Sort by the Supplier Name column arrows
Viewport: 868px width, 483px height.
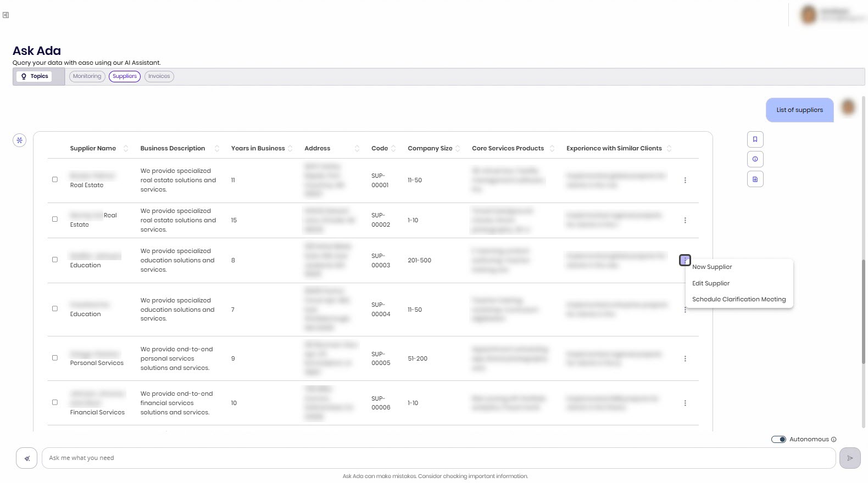[126, 149]
